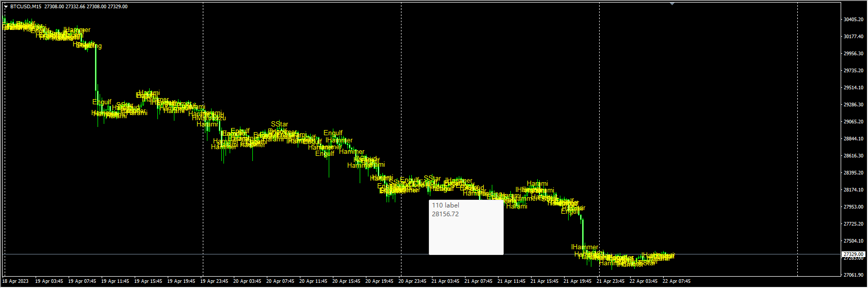This screenshot has height=288, width=868.
Task: Click the 28156.72 value in tooltip
Action: 445,214
